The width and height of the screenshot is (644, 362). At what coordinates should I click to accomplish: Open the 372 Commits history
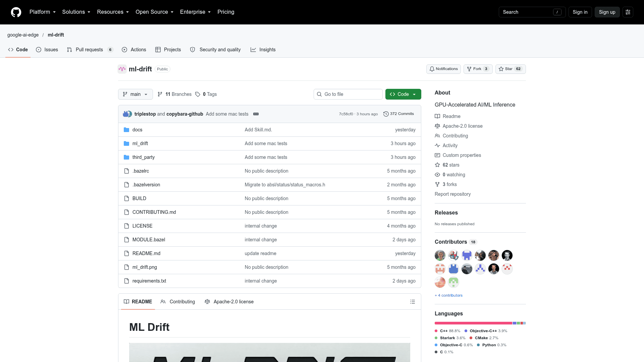398,114
